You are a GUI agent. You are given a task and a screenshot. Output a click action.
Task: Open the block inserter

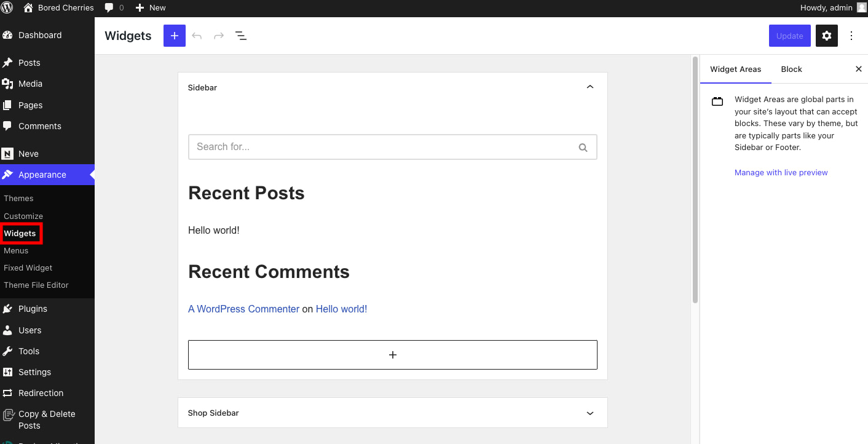point(174,35)
